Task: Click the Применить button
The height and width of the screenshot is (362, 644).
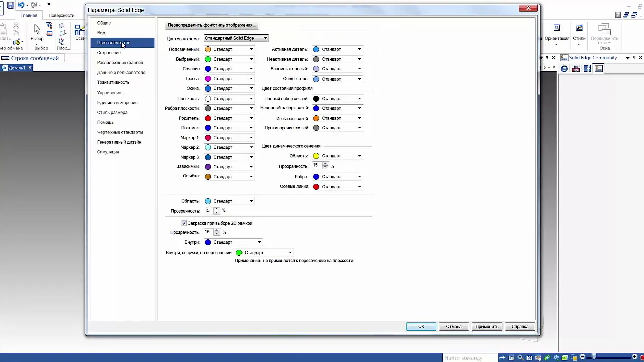Action: click(x=487, y=327)
